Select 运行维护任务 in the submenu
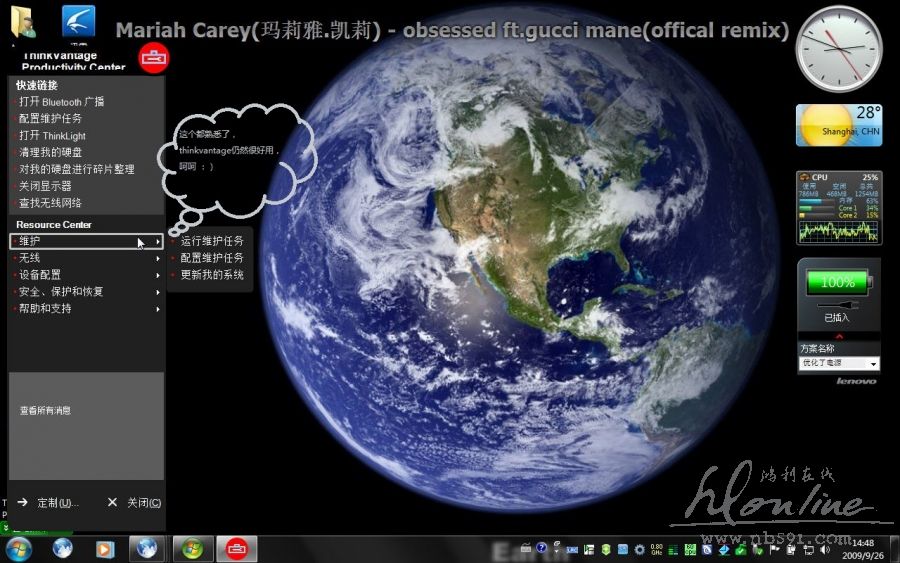 211,241
